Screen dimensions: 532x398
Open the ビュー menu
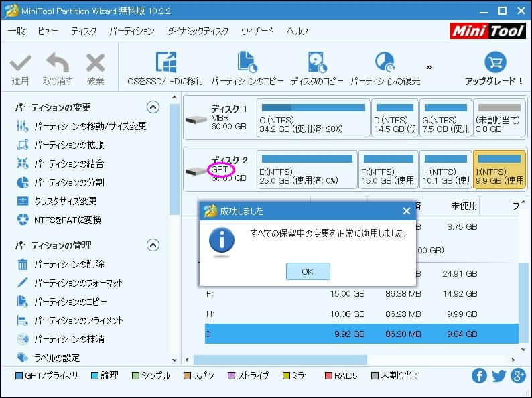pos(48,31)
